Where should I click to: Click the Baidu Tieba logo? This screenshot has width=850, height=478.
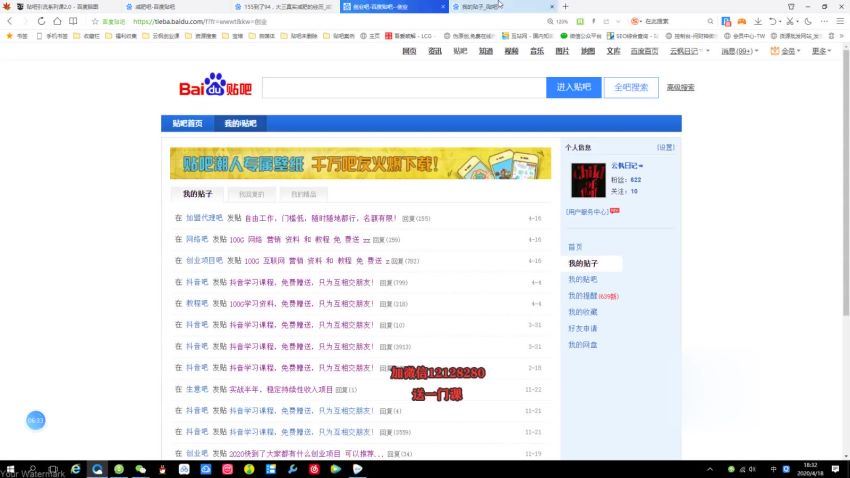click(x=215, y=85)
